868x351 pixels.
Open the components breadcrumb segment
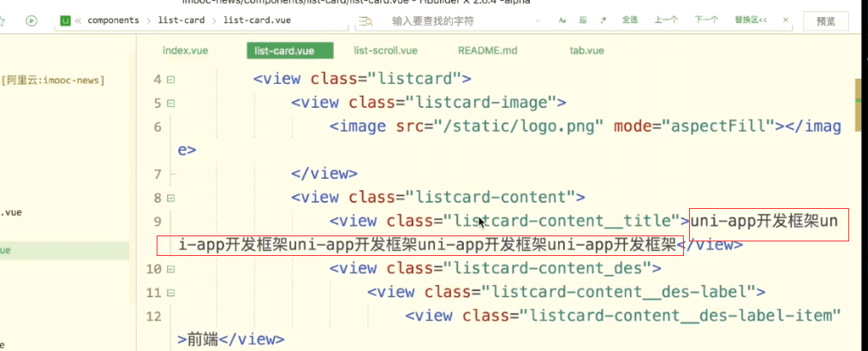point(113,21)
